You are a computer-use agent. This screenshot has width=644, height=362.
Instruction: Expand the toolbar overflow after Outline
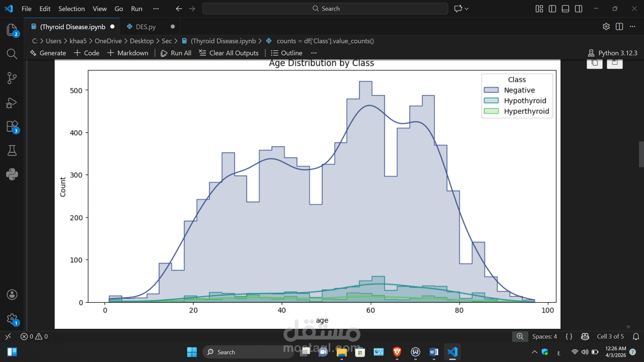point(314,53)
